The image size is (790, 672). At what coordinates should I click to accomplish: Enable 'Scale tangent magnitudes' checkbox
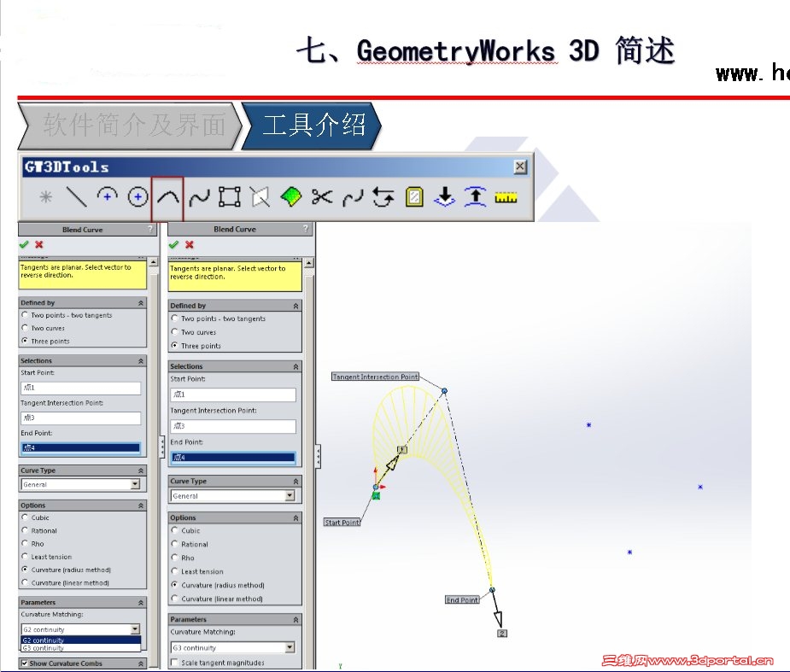point(174,663)
